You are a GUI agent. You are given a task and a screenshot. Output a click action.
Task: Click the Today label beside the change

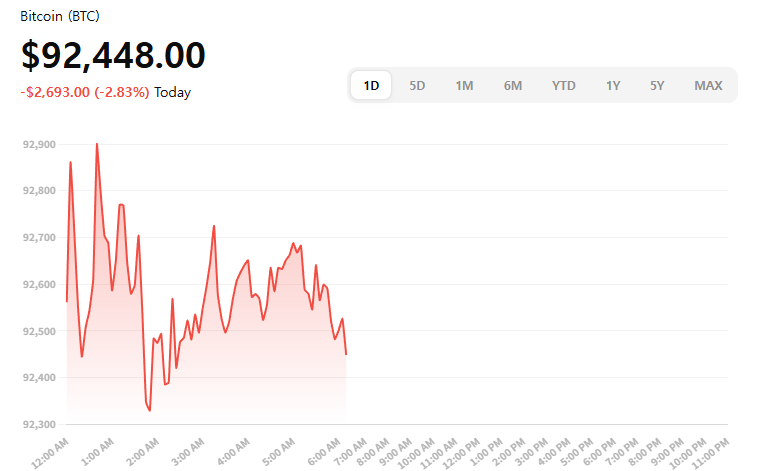172,92
